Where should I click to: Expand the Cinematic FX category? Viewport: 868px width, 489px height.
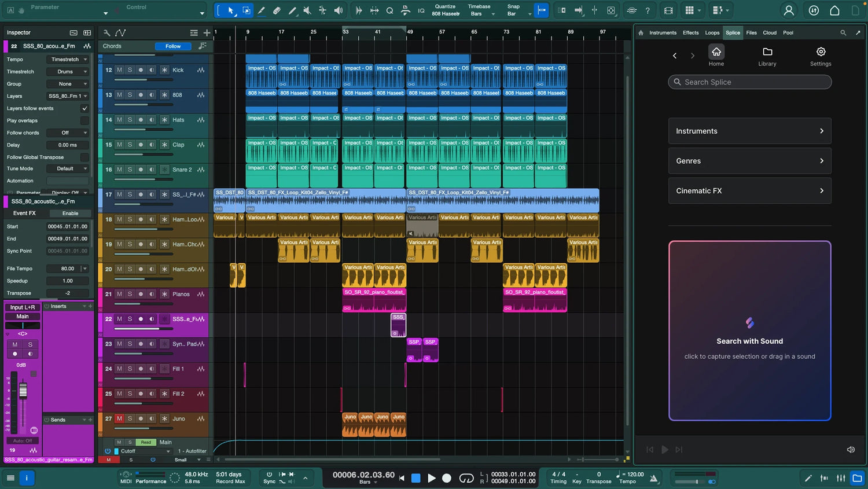point(749,191)
